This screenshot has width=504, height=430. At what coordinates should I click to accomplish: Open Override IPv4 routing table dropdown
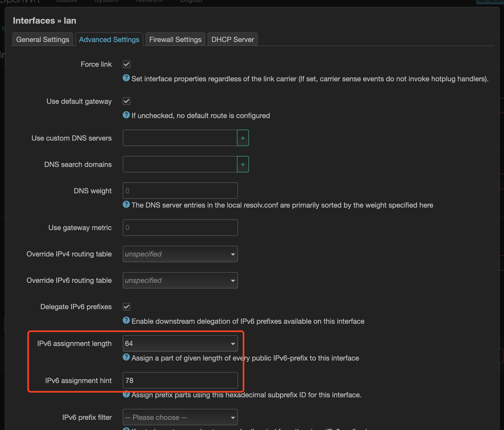pos(180,254)
